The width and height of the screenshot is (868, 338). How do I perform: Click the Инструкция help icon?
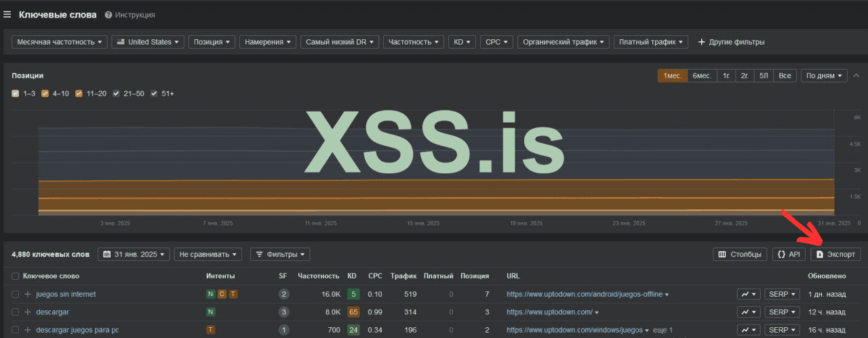click(108, 15)
